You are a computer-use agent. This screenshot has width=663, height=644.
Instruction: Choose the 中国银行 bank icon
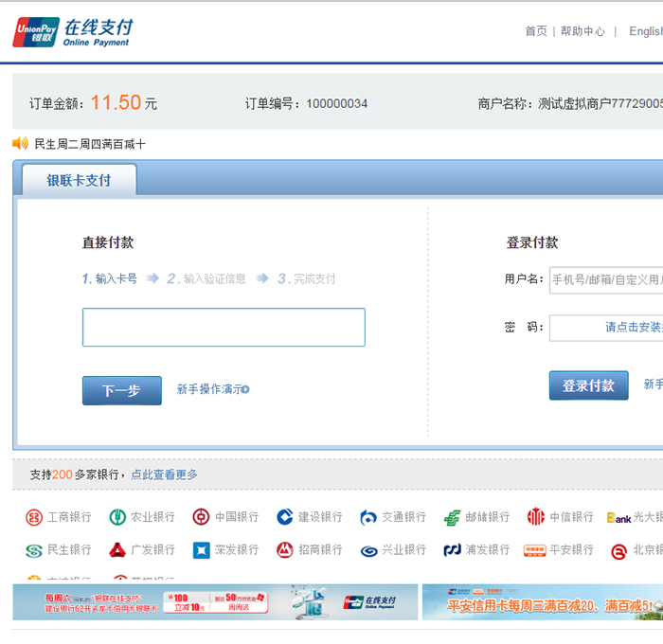[201, 517]
